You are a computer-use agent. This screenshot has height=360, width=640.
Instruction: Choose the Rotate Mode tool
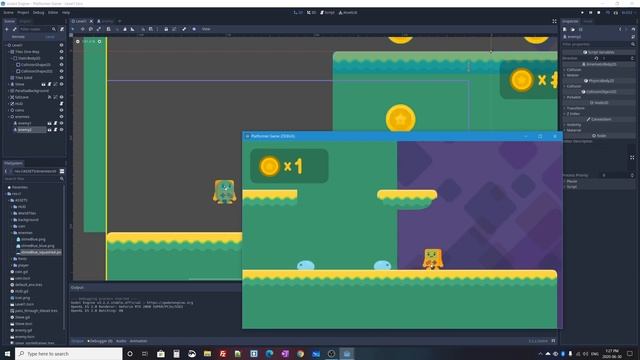pos(91,29)
